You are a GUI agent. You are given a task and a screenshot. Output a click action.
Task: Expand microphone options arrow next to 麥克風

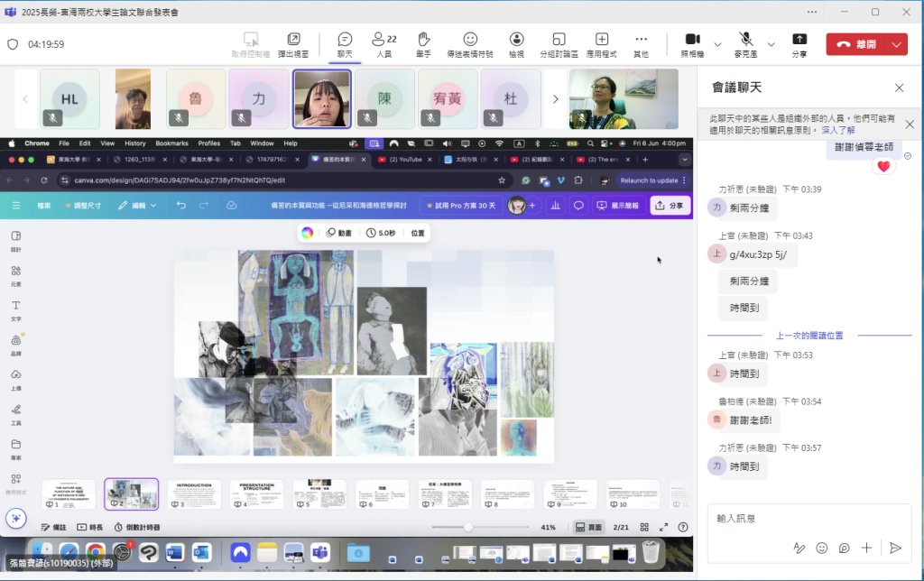click(771, 45)
